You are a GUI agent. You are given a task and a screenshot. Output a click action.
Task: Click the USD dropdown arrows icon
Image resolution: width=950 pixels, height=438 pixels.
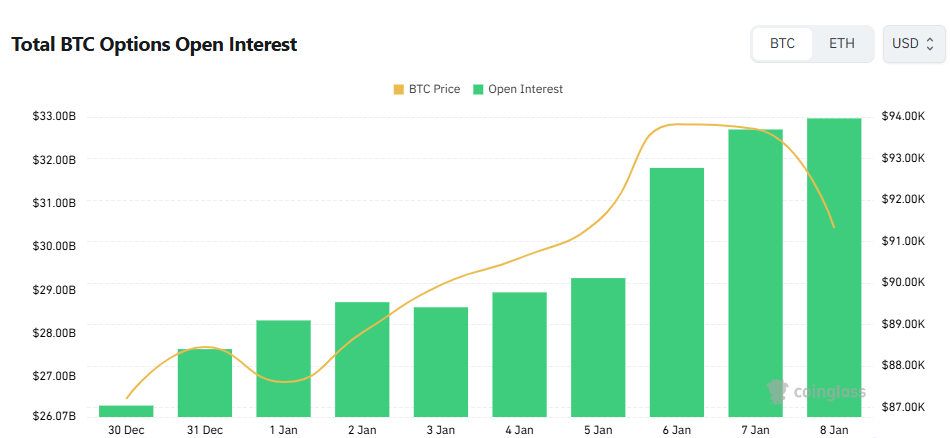coord(929,44)
